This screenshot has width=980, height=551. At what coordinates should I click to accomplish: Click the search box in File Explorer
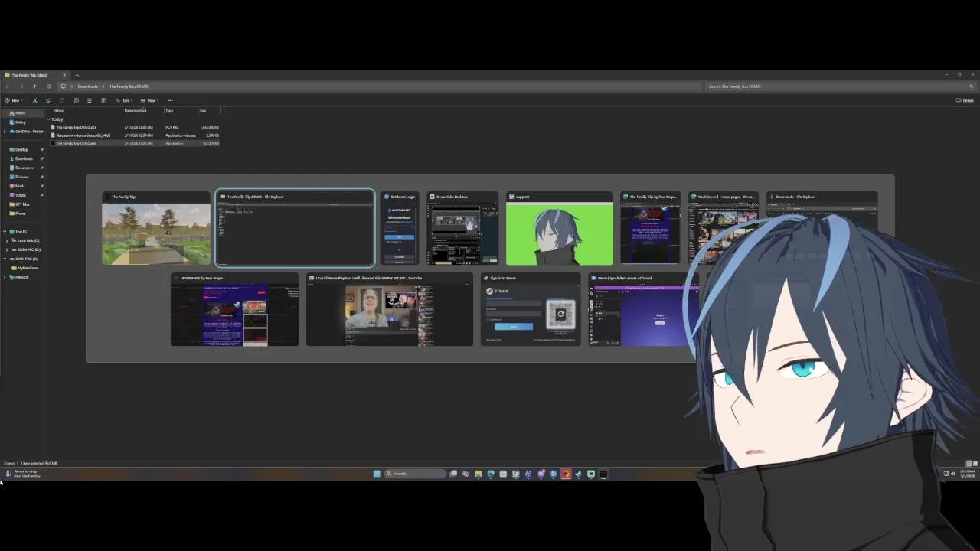pos(840,86)
